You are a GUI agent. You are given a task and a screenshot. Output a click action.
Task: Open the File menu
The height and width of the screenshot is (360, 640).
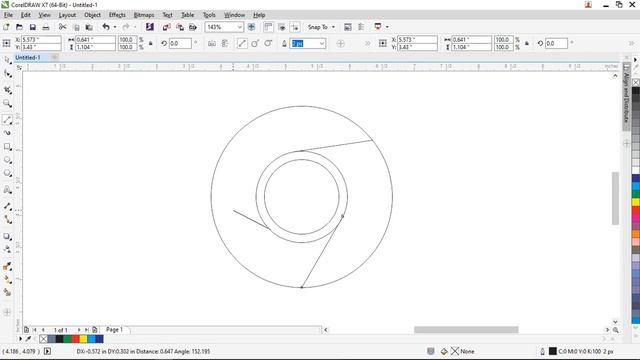[8, 15]
